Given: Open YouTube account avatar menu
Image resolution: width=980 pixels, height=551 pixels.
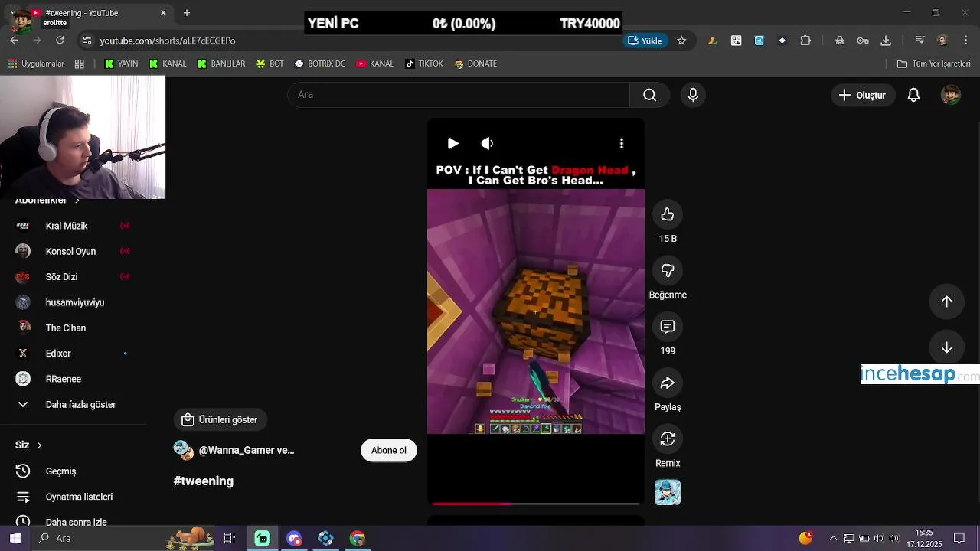Looking at the screenshot, I should 951,95.
